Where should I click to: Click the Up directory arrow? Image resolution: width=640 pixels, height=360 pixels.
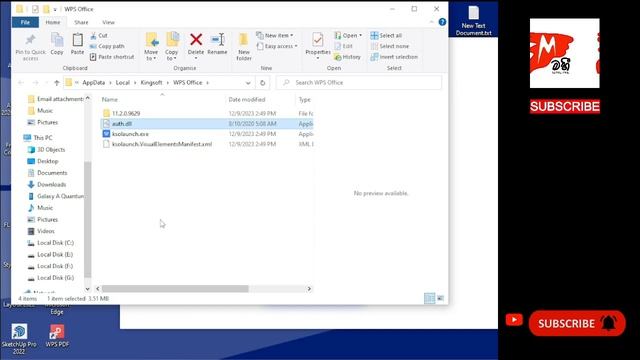coord(57,83)
